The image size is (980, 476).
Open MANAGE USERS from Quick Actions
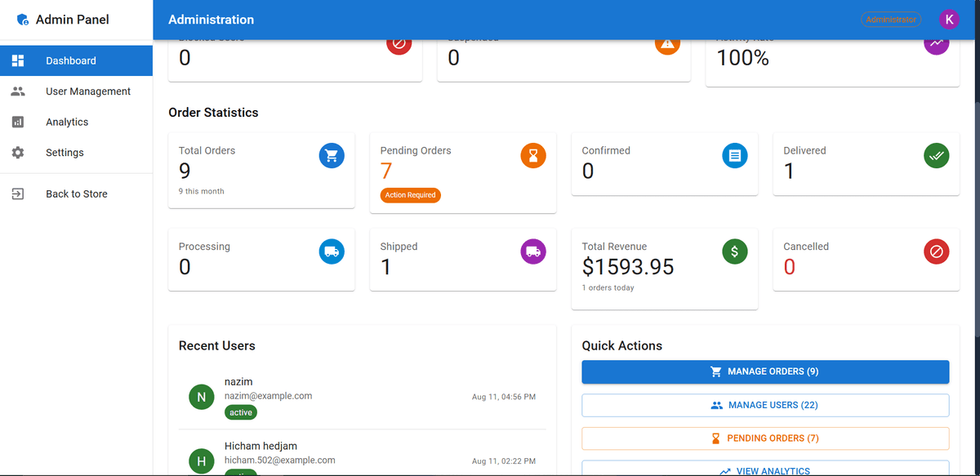pos(764,405)
